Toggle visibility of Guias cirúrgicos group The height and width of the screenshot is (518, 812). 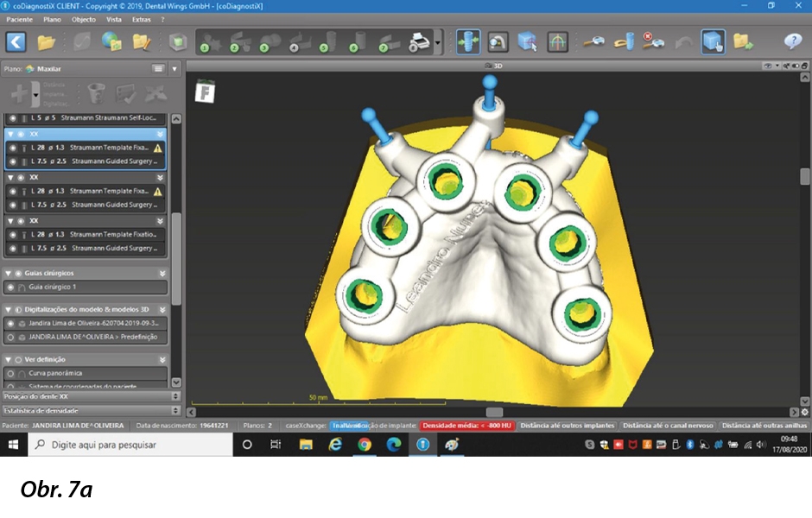[19, 273]
